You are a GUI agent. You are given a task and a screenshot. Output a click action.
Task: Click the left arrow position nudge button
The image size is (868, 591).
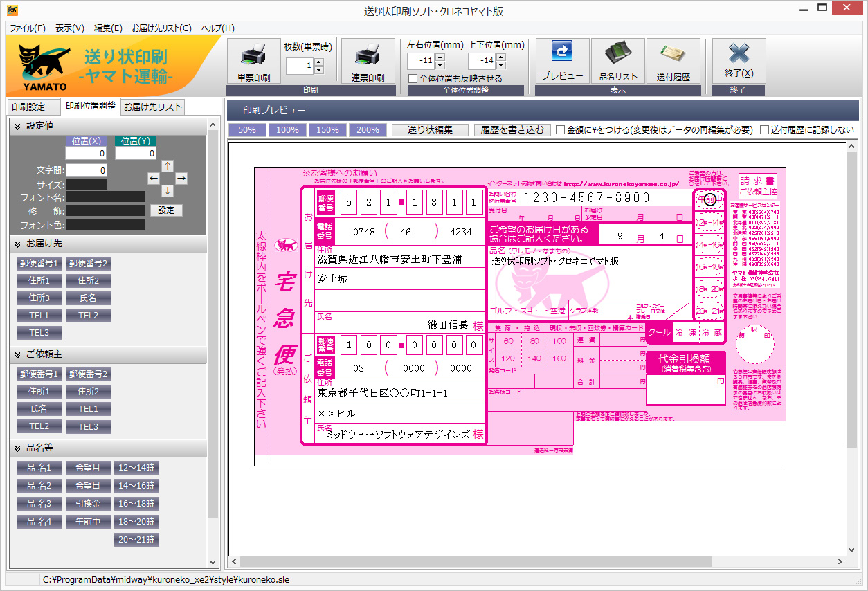coord(154,178)
